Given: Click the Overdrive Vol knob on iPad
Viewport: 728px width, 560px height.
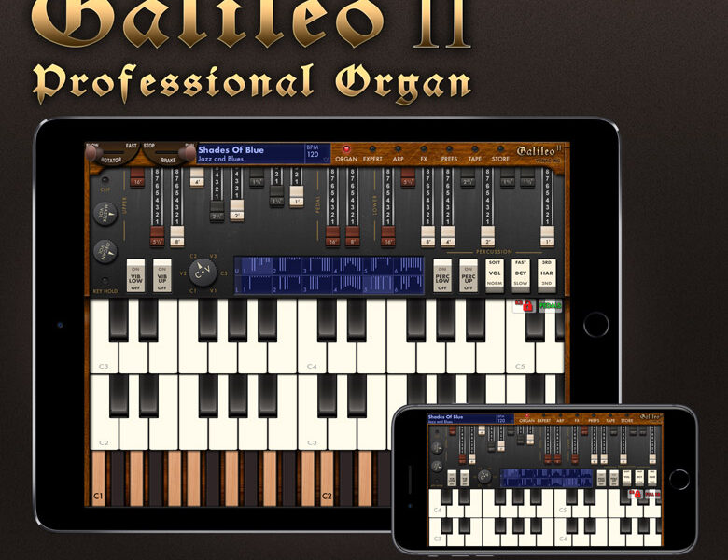Looking at the screenshot, I should tap(105, 252).
